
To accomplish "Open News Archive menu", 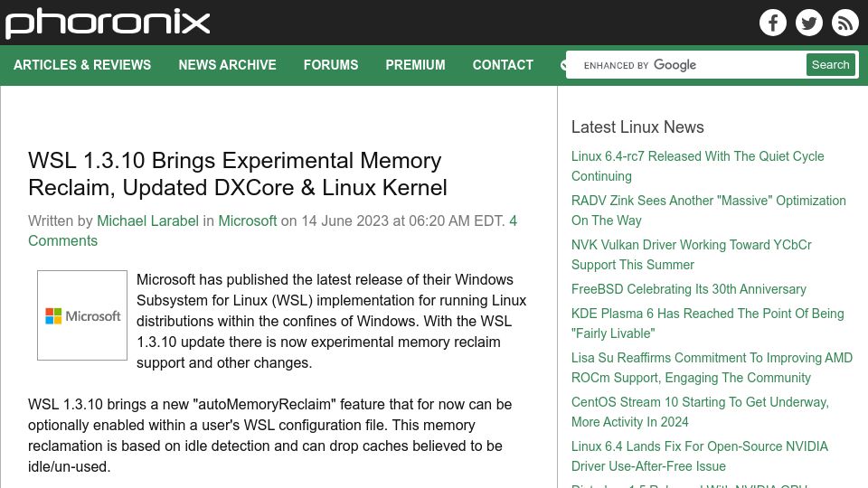I will [x=227, y=65].
